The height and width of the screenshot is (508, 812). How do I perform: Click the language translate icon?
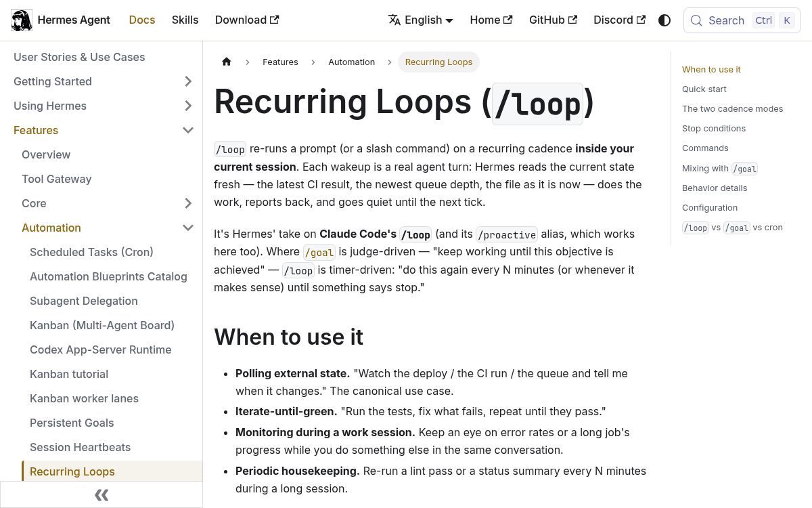click(394, 20)
